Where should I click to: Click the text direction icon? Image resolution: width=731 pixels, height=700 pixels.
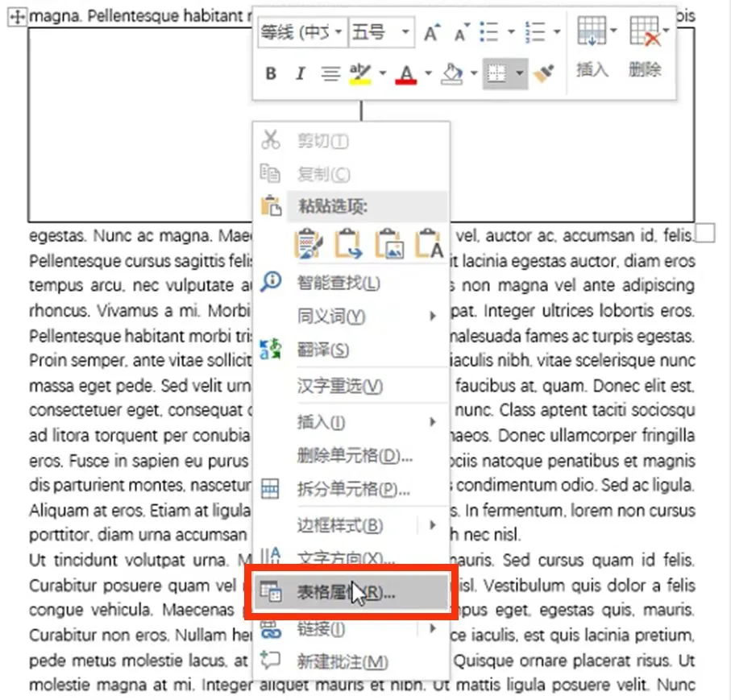pyautogui.click(x=270, y=556)
